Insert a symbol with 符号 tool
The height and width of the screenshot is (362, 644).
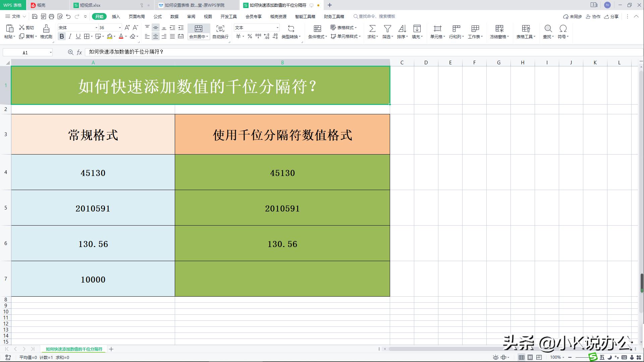pos(563,32)
